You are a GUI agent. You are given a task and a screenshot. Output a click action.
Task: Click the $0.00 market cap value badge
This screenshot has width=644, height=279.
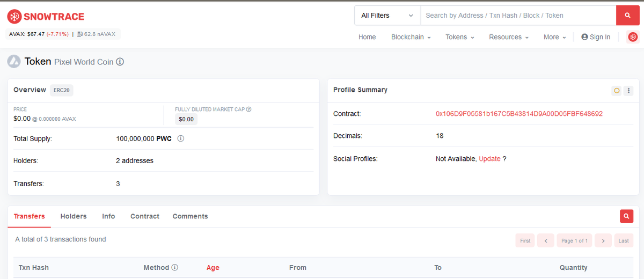[x=186, y=119]
